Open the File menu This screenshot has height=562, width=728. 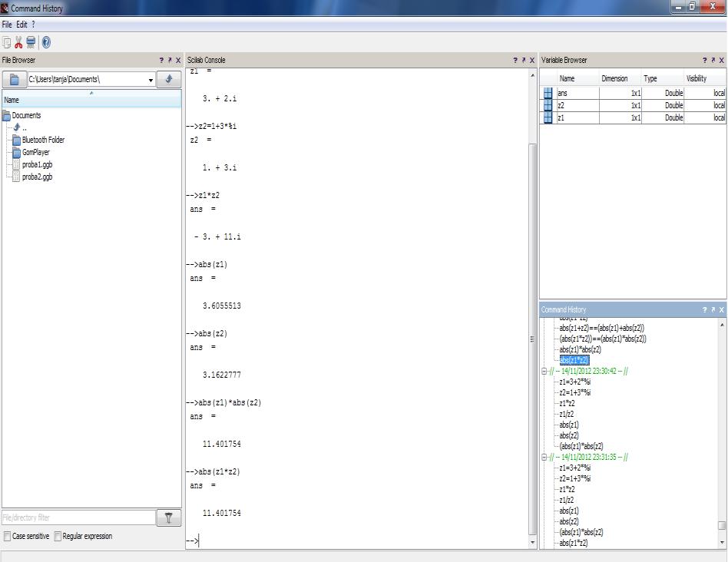7,25
